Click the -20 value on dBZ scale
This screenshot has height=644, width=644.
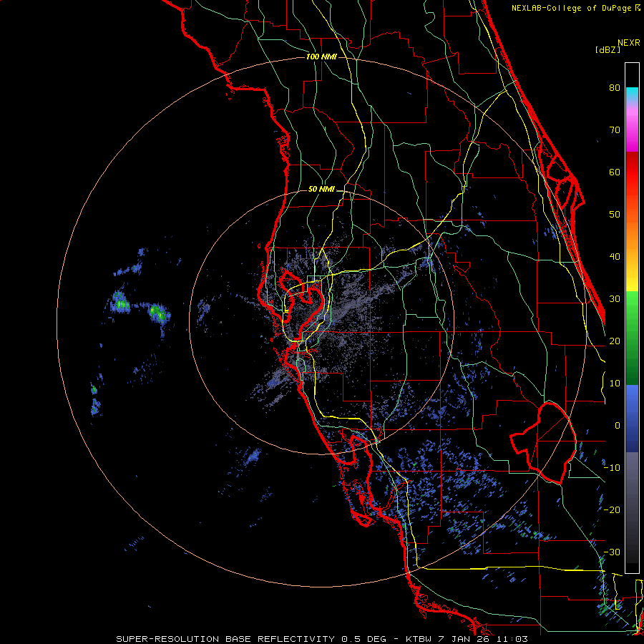(x=612, y=510)
